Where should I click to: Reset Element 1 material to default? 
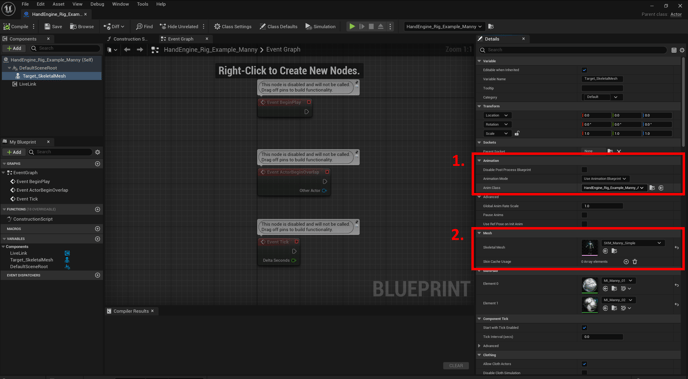click(677, 304)
